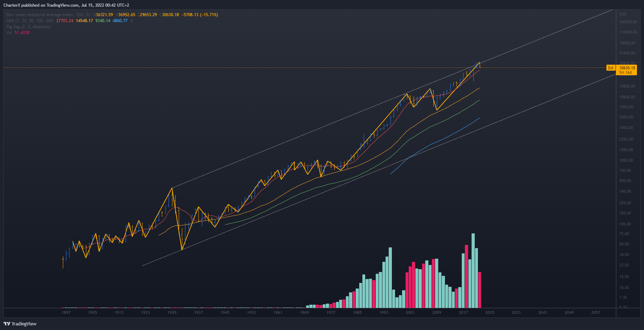The width and height of the screenshot is (644, 330).
Task: Click the current price tag 30630.18
Action: point(627,68)
